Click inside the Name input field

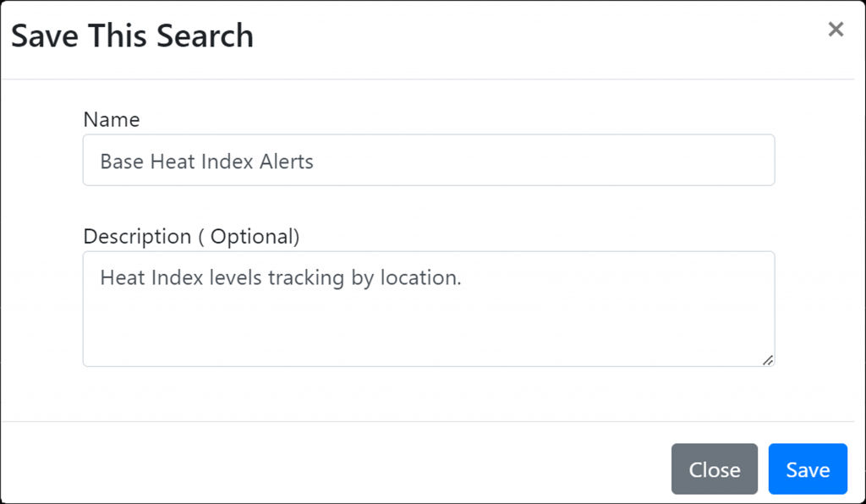tap(429, 160)
